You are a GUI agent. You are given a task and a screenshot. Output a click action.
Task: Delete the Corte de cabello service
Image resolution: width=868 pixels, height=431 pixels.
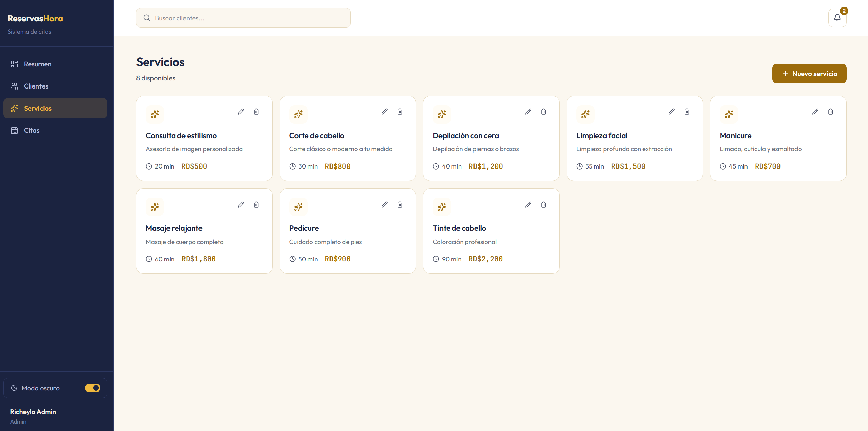(x=400, y=112)
